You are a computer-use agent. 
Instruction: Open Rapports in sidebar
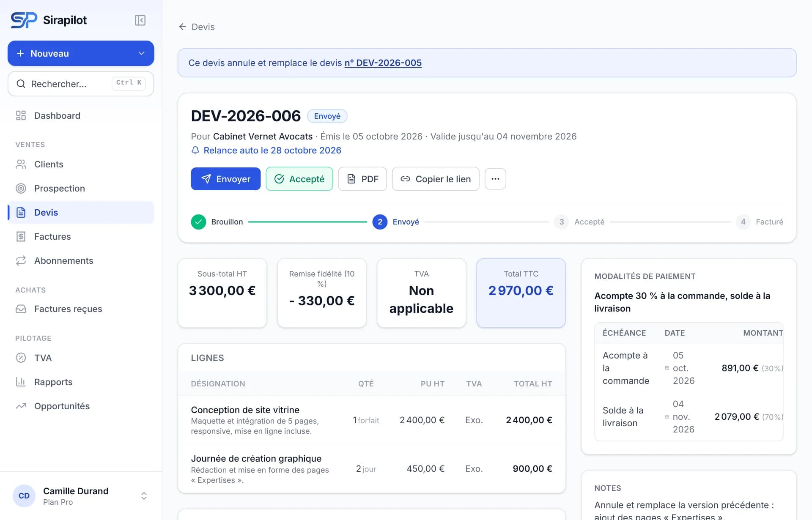point(81,382)
